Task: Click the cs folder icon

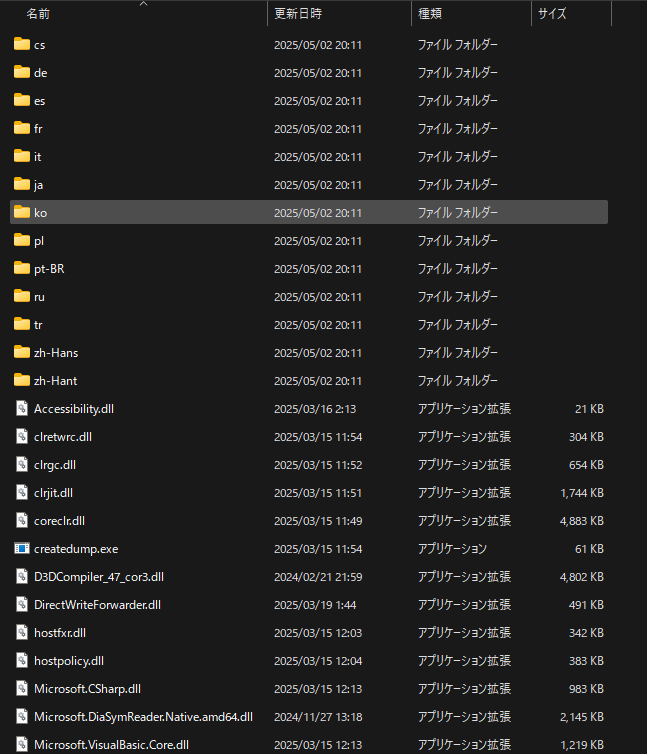Action: 22,44
